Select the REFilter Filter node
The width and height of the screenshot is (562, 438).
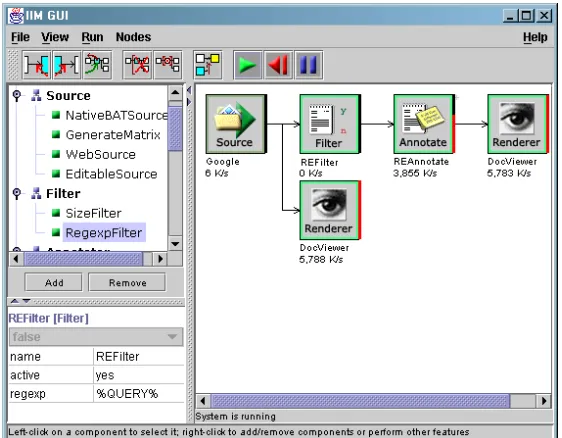(x=330, y=124)
